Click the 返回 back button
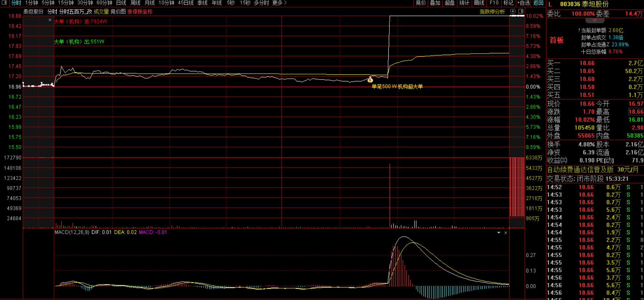This screenshot has width=644, height=300. (x=538, y=3)
